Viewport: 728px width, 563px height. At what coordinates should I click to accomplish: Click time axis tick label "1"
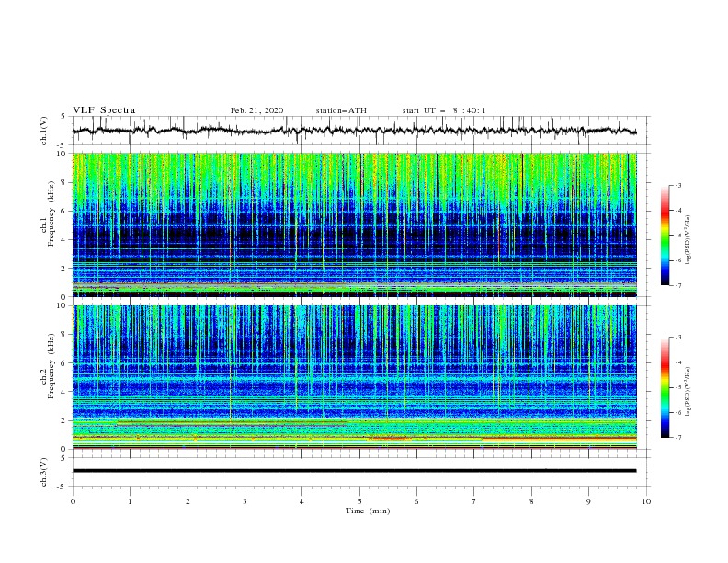[x=130, y=501]
